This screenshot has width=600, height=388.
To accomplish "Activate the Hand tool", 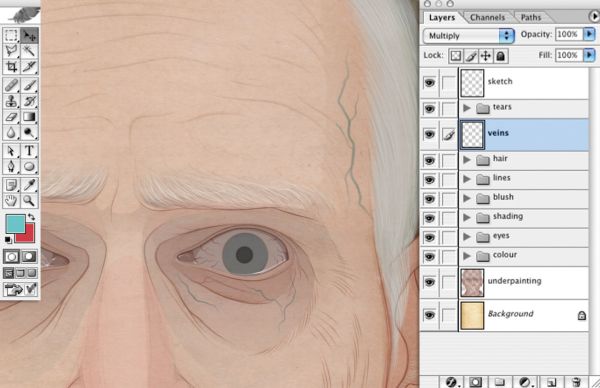I will [x=11, y=201].
